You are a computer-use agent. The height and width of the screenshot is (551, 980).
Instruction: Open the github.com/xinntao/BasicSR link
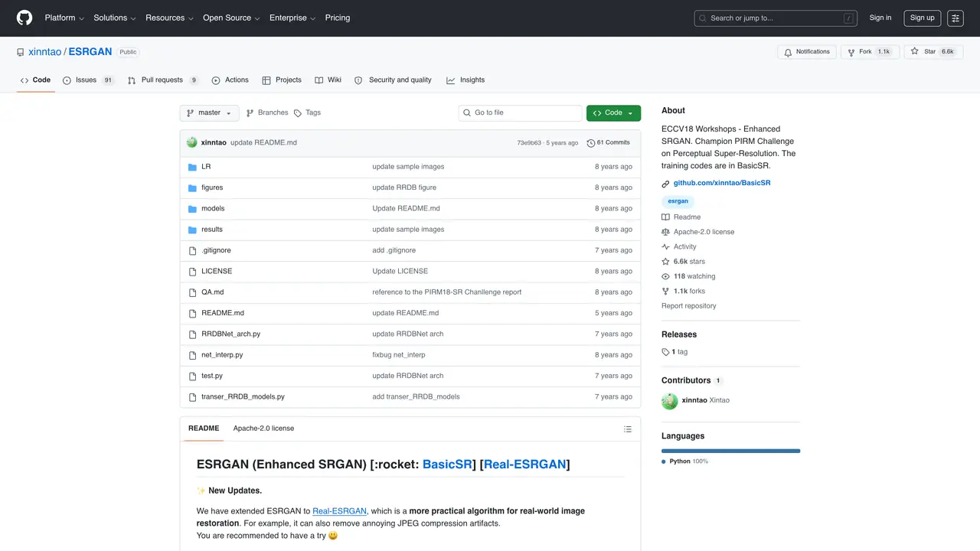(x=722, y=184)
